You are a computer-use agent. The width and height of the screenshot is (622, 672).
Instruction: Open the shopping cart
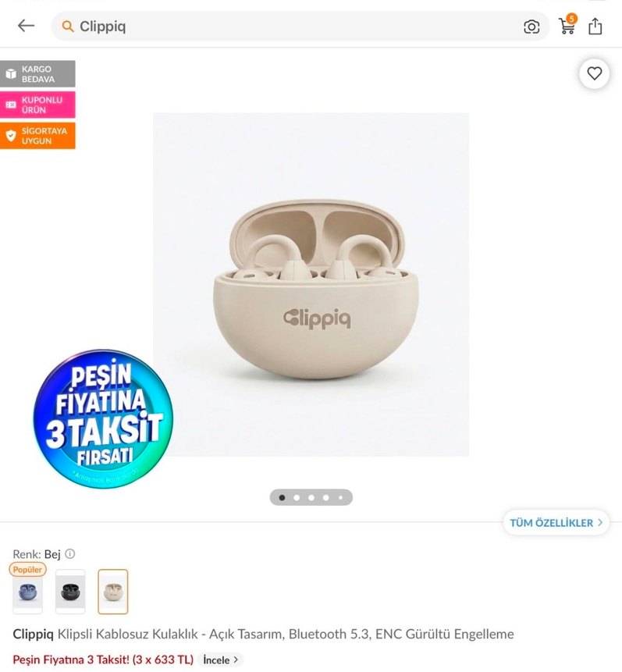(x=567, y=25)
